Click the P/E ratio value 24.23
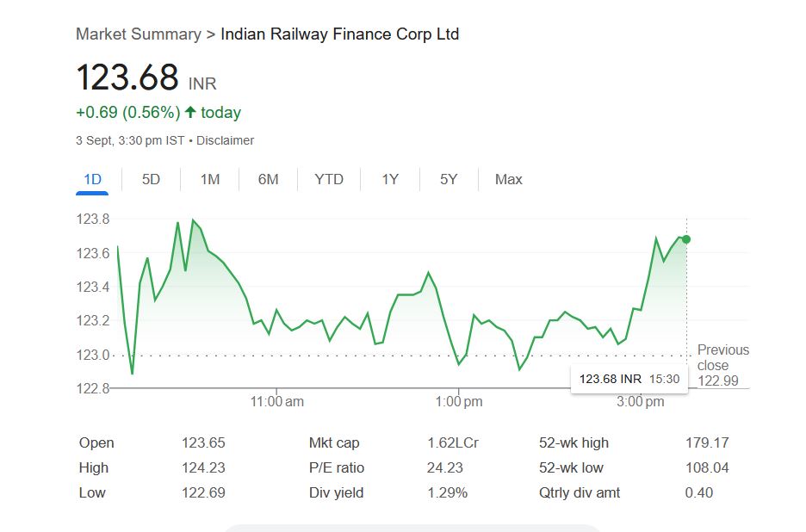806x532 pixels. click(444, 467)
